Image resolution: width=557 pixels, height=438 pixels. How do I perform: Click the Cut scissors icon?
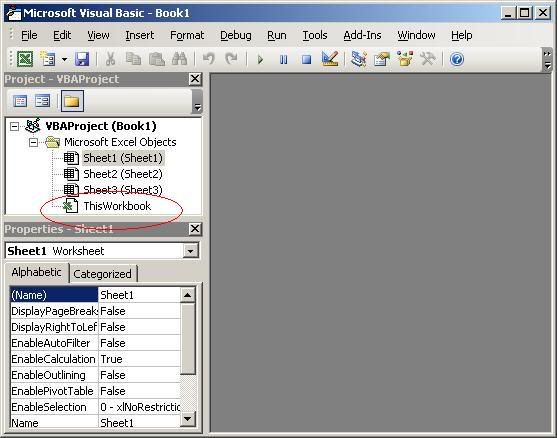[x=110, y=59]
